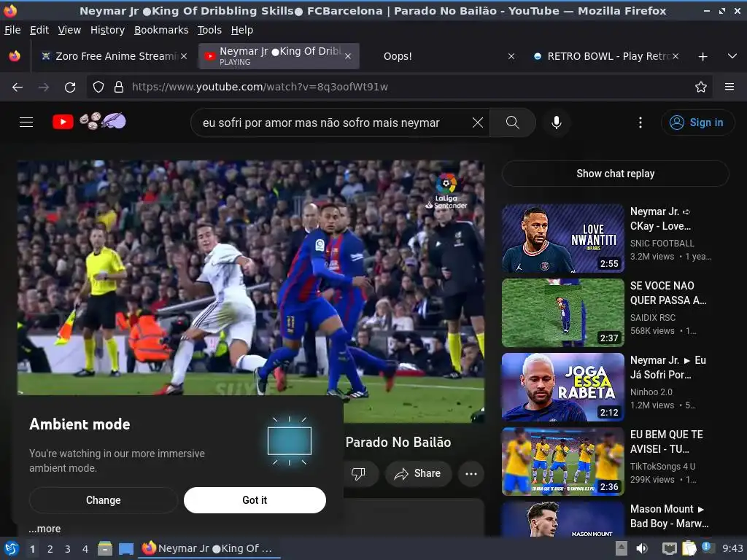The width and height of the screenshot is (747, 560).
Task: Open YouTube settings three-dot menu
Action: (640, 122)
